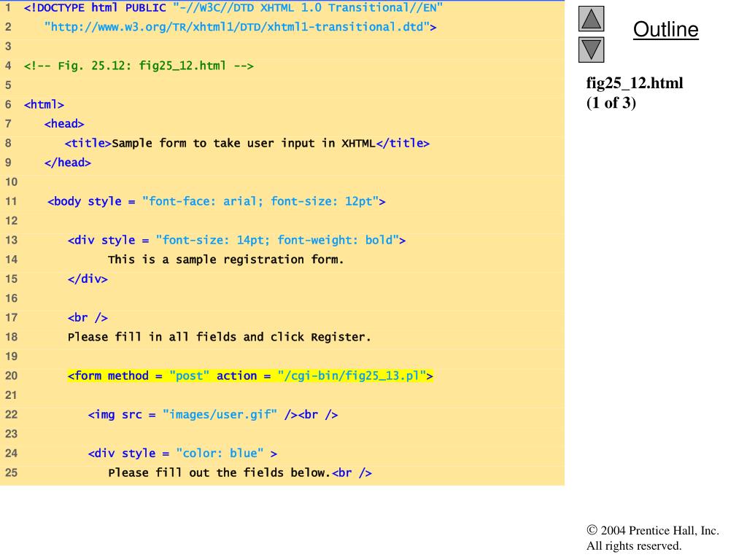Click the body style font-face line
Screen dimensions: 747x560
click(216, 201)
